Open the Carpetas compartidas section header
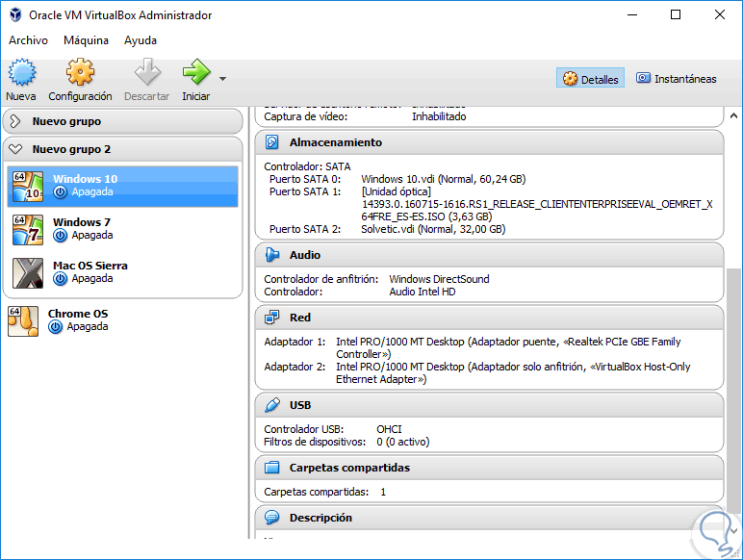 point(489,468)
